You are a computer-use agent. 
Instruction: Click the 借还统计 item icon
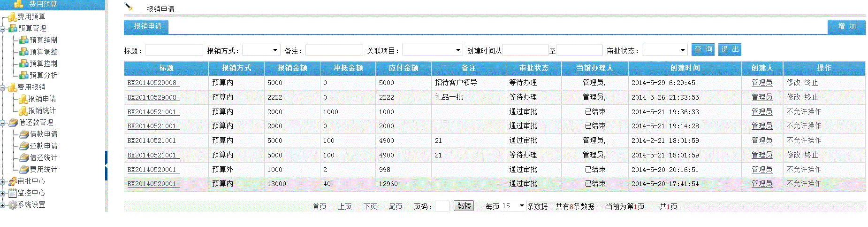pos(24,158)
